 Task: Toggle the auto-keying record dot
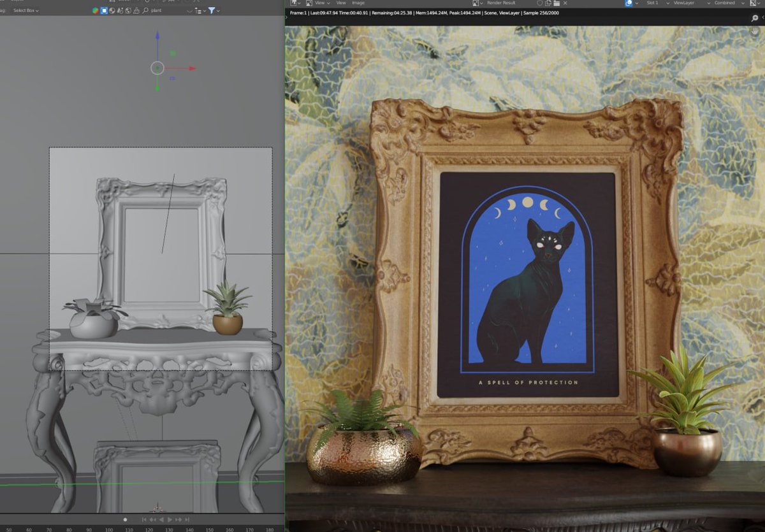[125, 520]
